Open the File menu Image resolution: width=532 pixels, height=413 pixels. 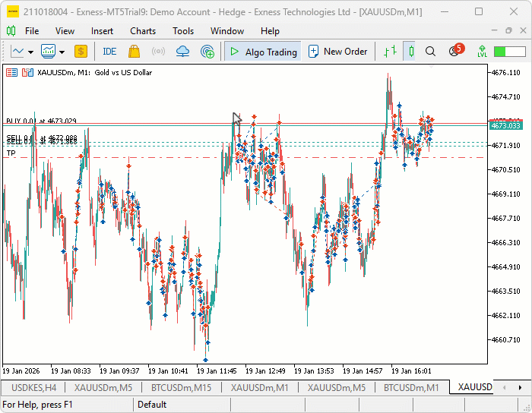[x=32, y=31]
